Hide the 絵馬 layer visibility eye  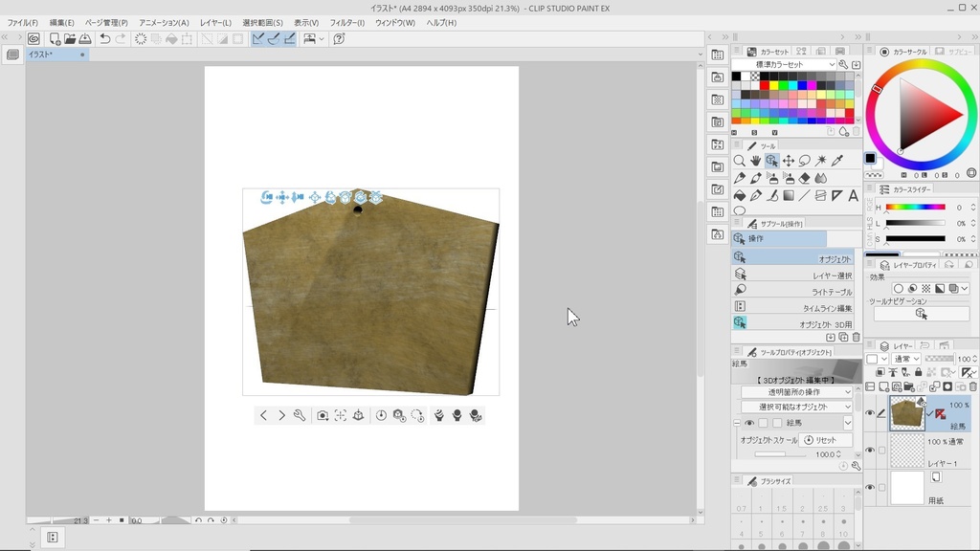[x=870, y=413]
